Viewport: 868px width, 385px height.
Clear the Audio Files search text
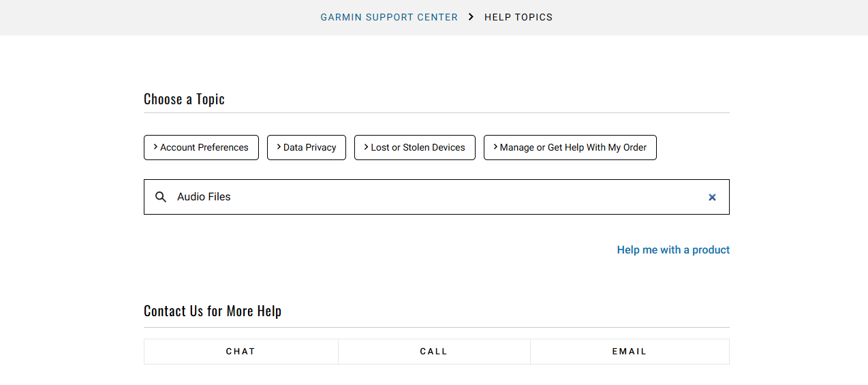pyautogui.click(x=712, y=197)
